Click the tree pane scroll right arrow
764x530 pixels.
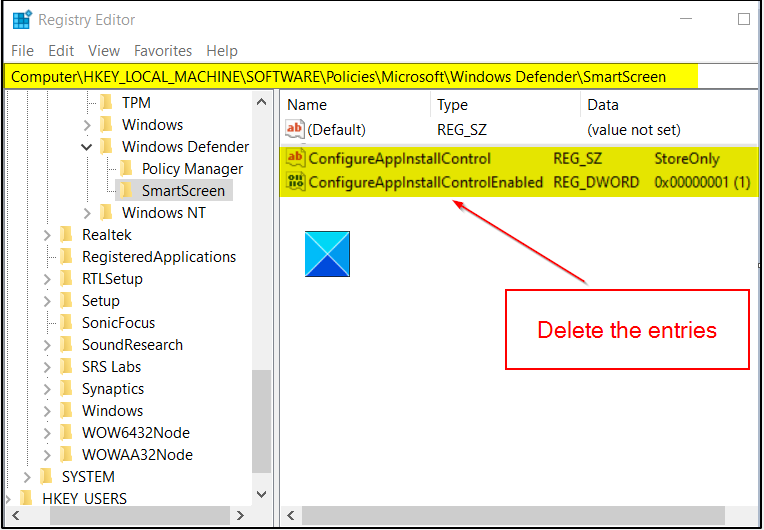[240, 515]
